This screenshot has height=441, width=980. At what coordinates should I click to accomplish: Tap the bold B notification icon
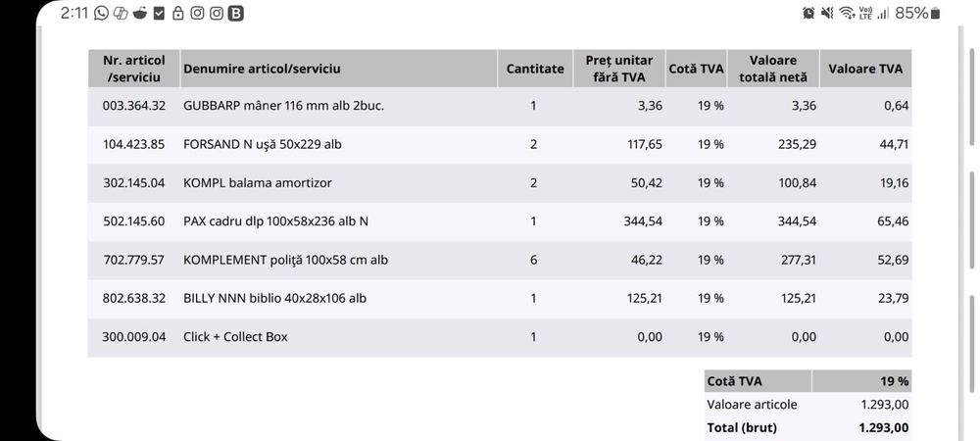click(x=236, y=14)
